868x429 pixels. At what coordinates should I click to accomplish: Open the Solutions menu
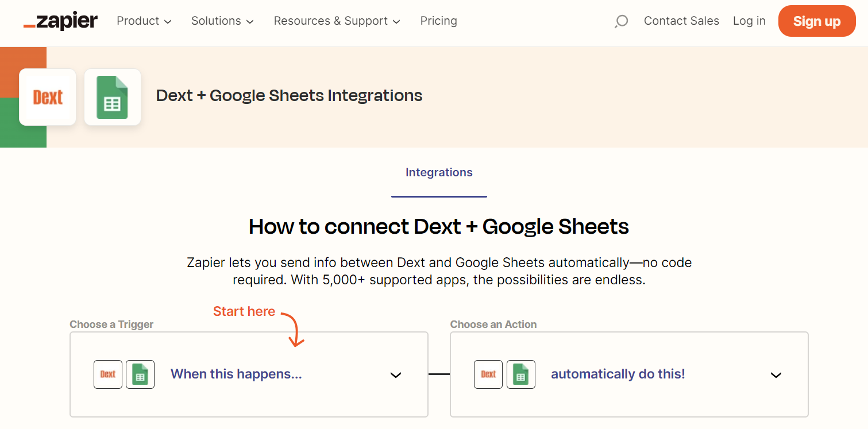pos(222,21)
